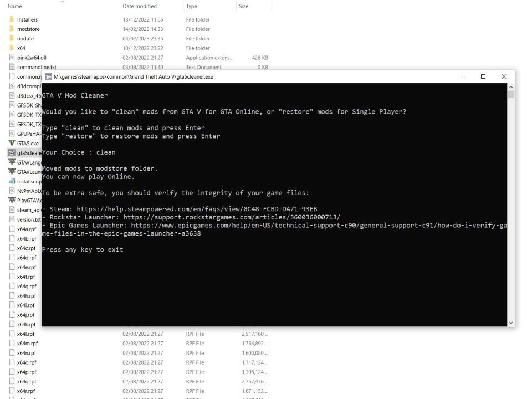Click the 426 KB size cell
Screen dimensions: 532x399
click(260, 58)
